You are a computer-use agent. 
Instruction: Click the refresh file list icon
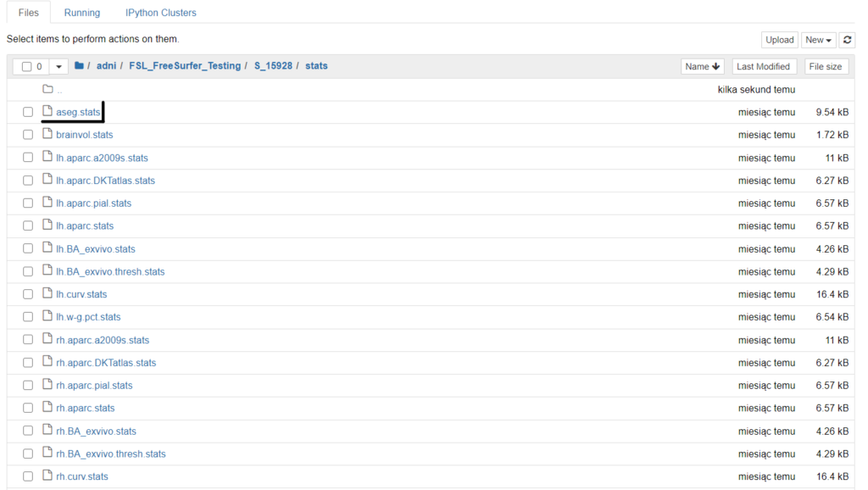[x=847, y=40]
